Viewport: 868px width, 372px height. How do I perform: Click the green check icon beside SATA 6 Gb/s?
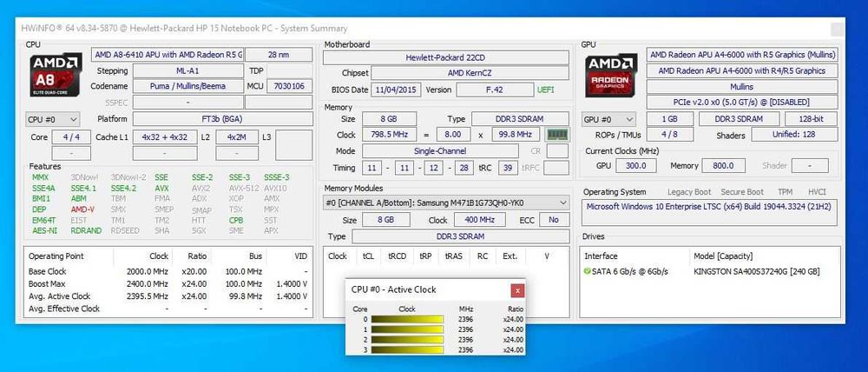[x=587, y=272]
